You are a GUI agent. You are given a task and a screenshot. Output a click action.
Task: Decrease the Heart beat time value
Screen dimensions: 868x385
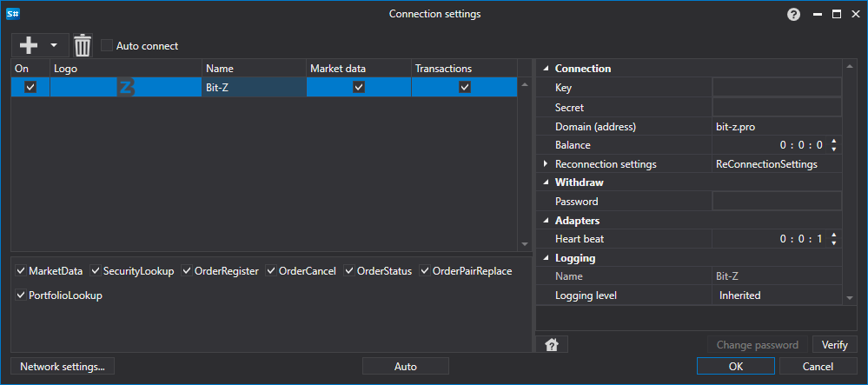833,243
